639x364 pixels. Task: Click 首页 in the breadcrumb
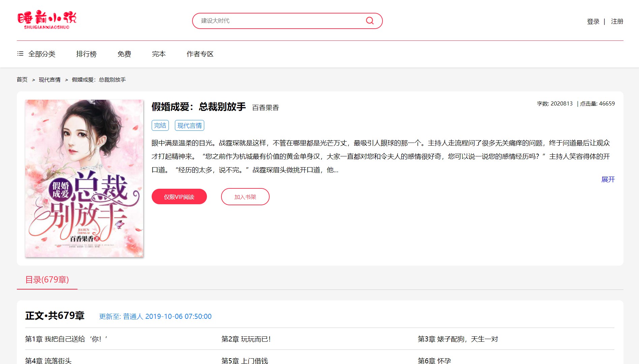22,80
